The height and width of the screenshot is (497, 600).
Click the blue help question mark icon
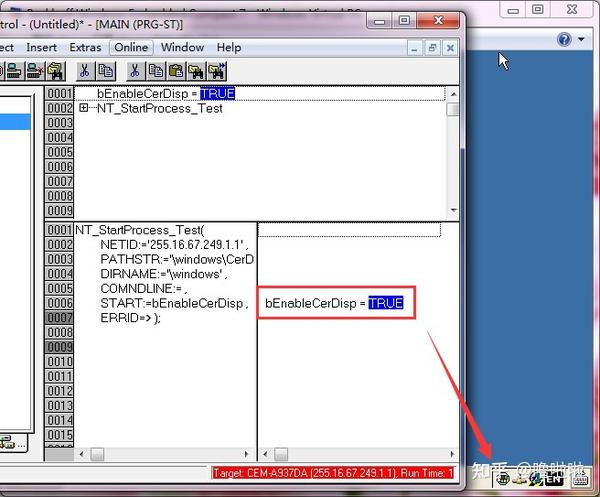[564, 39]
